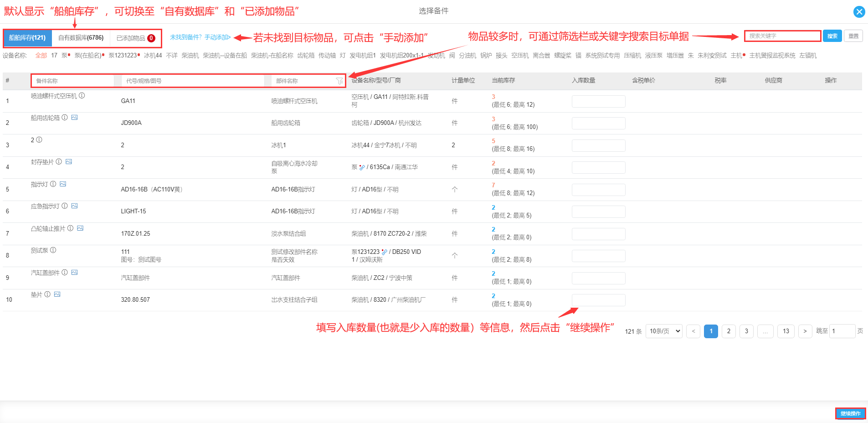This screenshot has width=868, height=423.
Task: View image of 应急指示灯
Action: tap(75, 206)
